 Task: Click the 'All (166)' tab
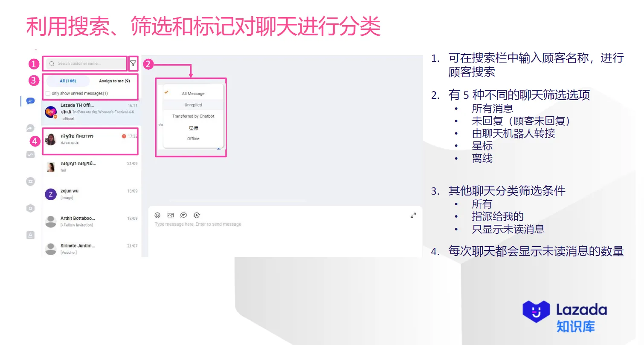68,80
